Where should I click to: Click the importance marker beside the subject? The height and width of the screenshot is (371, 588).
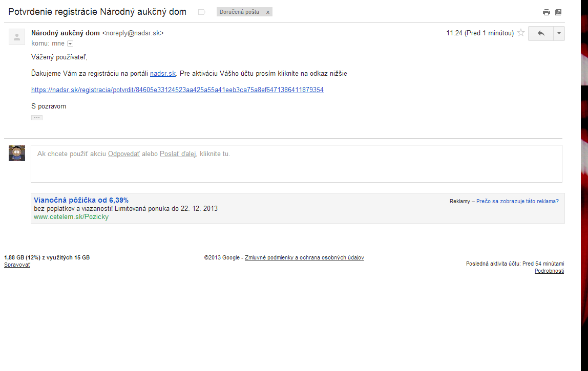coord(201,12)
